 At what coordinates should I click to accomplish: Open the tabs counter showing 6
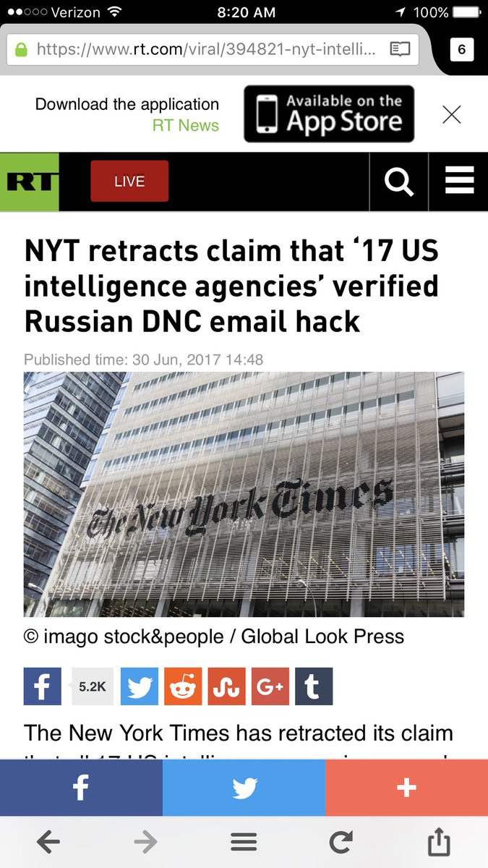tap(461, 49)
